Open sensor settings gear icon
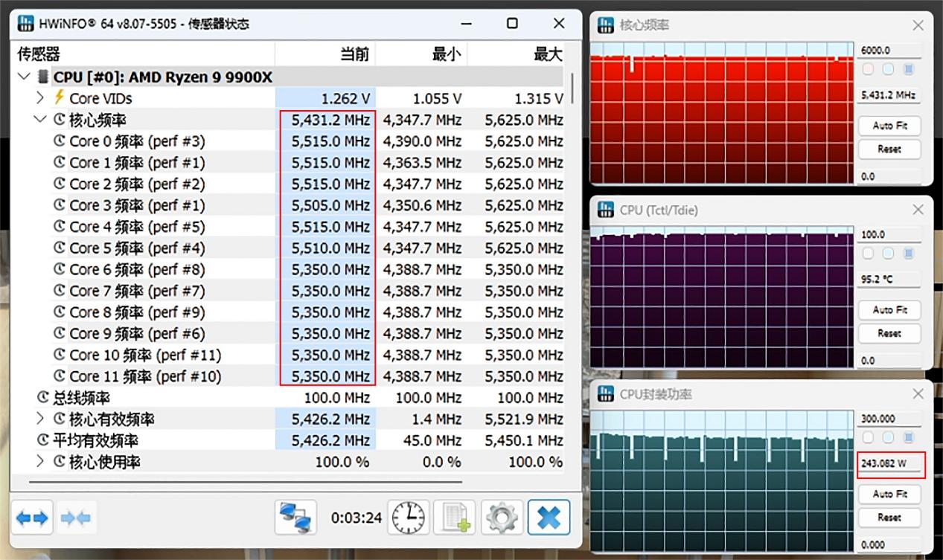This screenshot has height=560, width=943. [x=502, y=518]
